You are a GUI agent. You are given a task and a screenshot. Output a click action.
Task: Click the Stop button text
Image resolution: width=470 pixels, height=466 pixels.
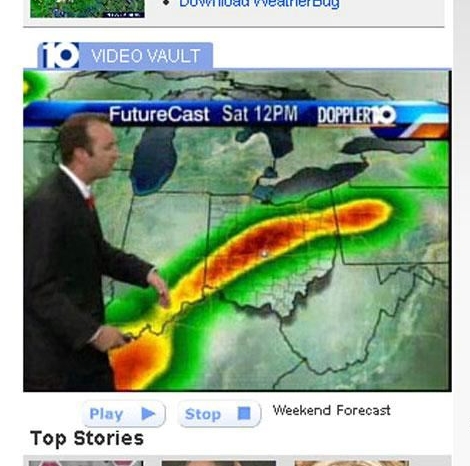pos(203,414)
